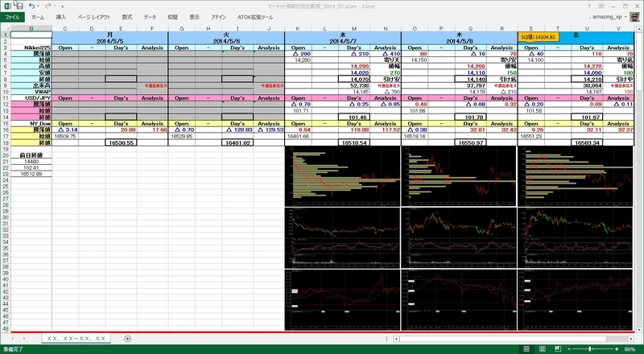Screen dimensions: 644x354
Task: Select column M header
Action: coord(354,29)
